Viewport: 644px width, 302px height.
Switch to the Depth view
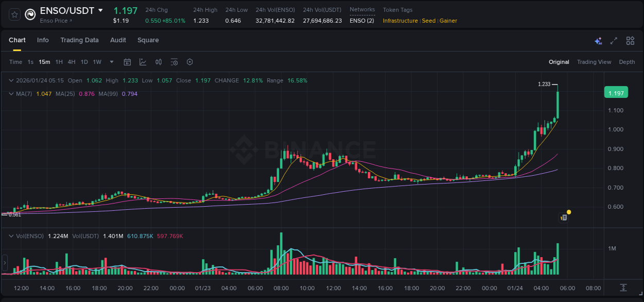626,62
